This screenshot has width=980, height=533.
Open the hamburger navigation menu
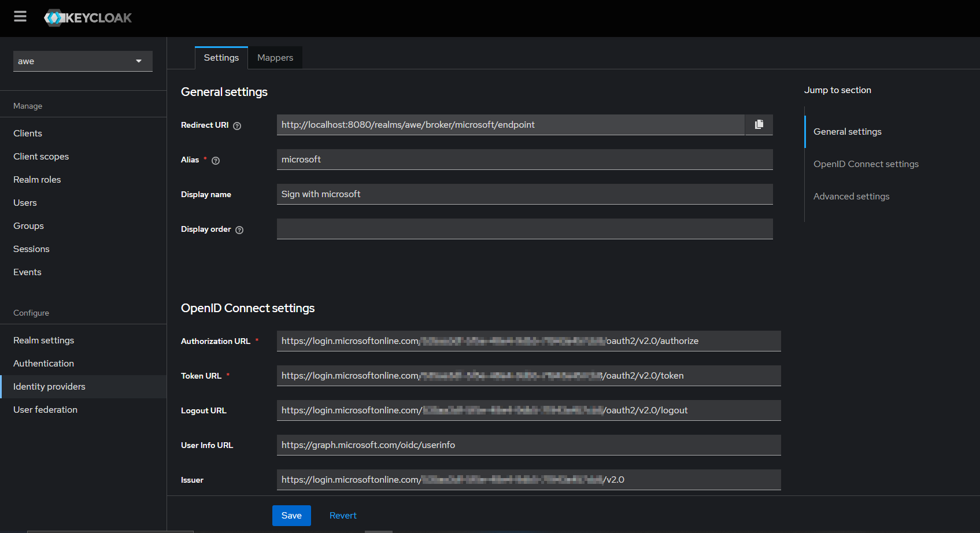click(x=20, y=17)
